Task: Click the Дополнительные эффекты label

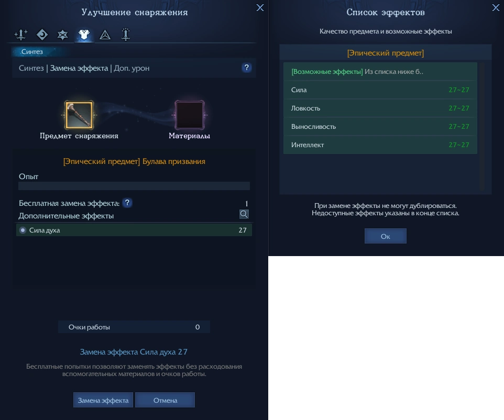Action: click(x=66, y=216)
